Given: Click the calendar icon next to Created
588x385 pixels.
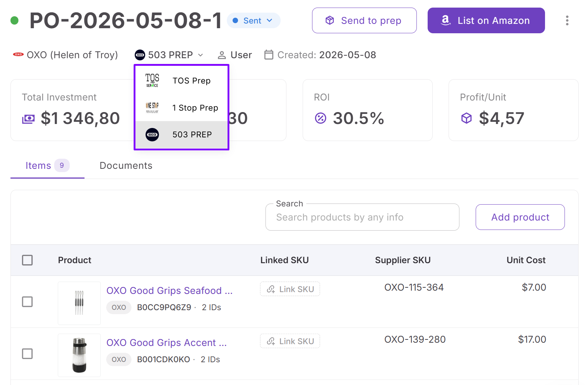Looking at the screenshot, I should point(269,55).
